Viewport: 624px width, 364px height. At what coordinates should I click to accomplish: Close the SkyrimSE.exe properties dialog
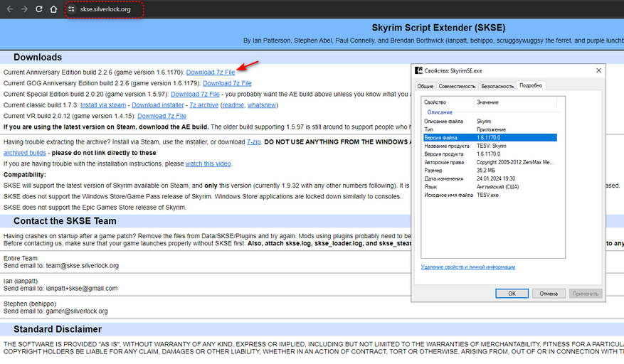[x=598, y=70]
